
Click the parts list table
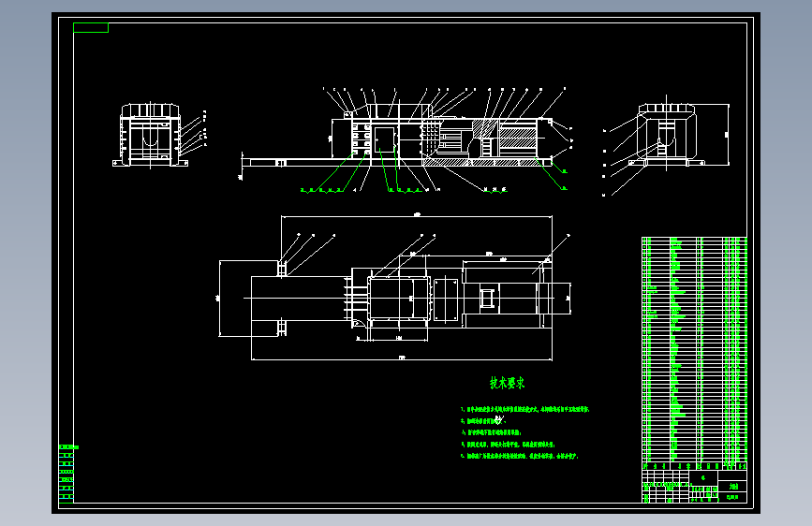[x=694, y=354]
